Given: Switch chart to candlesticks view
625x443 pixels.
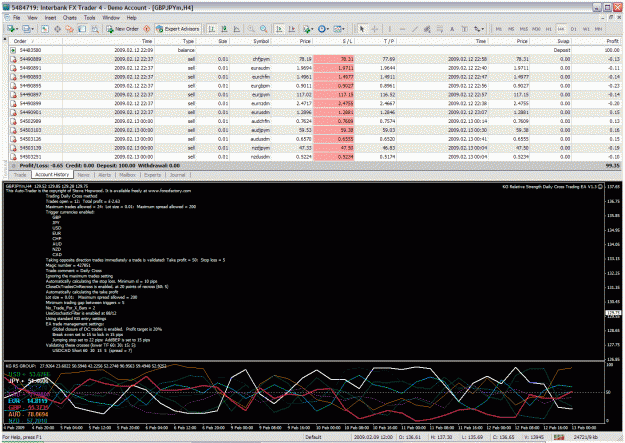Looking at the screenshot, I should click(x=224, y=29).
